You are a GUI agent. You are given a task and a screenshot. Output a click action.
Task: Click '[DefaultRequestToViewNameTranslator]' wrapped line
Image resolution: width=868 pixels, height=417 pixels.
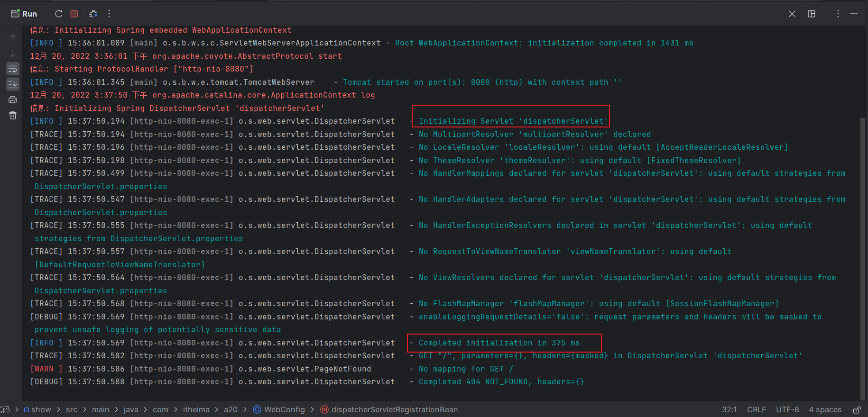(x=120, y=264)
